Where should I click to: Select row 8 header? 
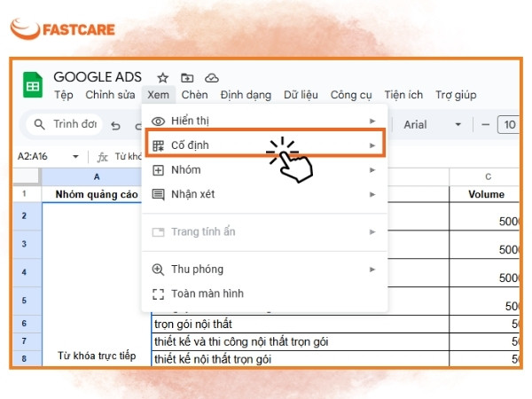click(27, 358)
